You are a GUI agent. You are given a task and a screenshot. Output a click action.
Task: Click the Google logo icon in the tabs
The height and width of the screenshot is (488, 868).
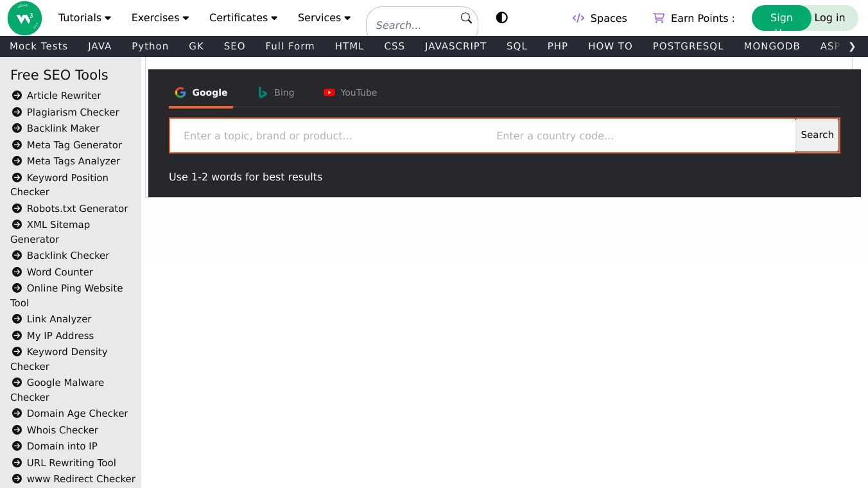click(180, 92)
